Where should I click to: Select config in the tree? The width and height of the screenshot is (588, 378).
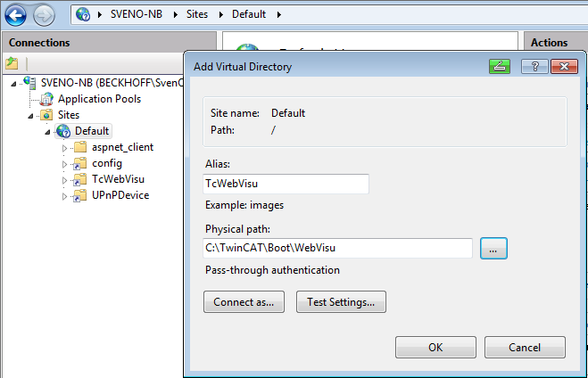pos(107,163)
